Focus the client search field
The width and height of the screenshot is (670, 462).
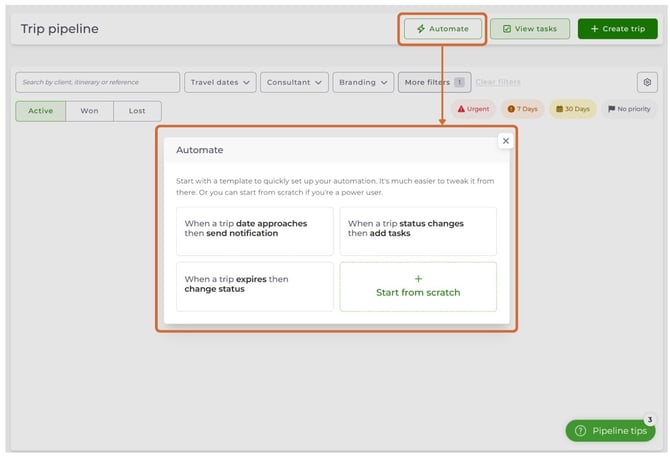point(97,82)
